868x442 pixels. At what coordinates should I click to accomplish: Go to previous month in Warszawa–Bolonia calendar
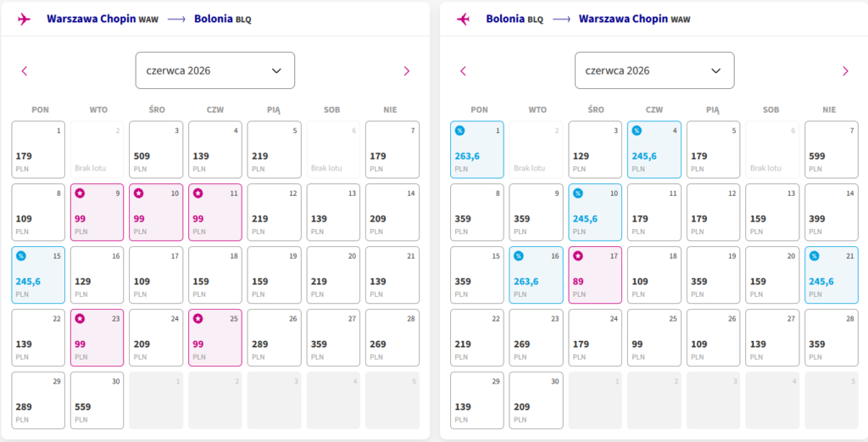pyautogui.click(x=24, y=71)
